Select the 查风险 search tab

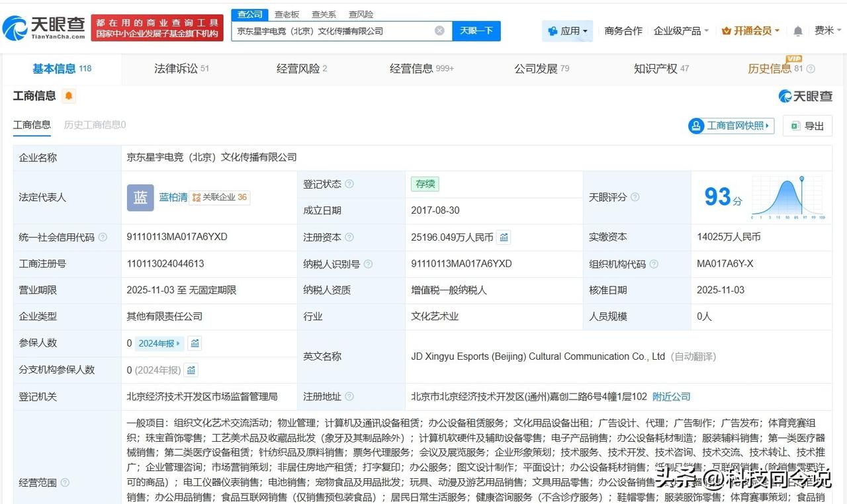(x=361, y=15)
